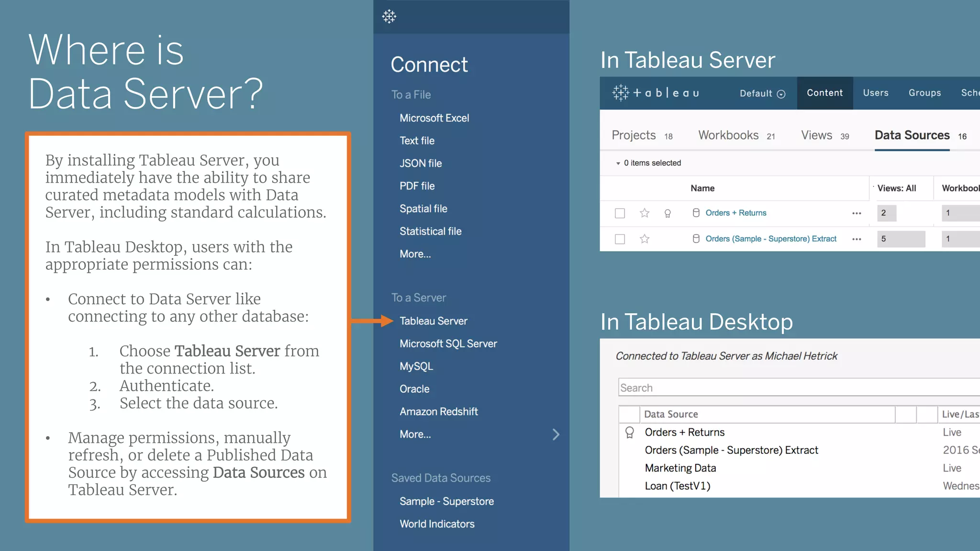Connect to a Spatial file
The height and width of the screenshot is (551, 980).
pos(423,209)
